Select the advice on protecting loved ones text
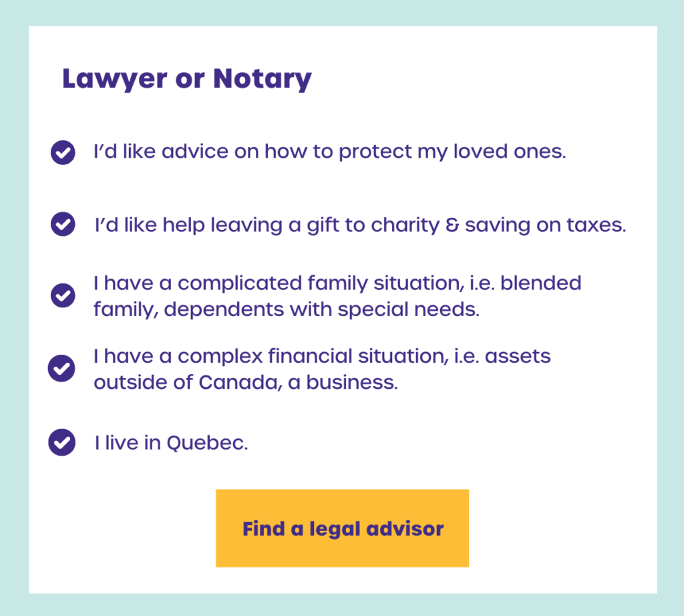 pos(329,152)
